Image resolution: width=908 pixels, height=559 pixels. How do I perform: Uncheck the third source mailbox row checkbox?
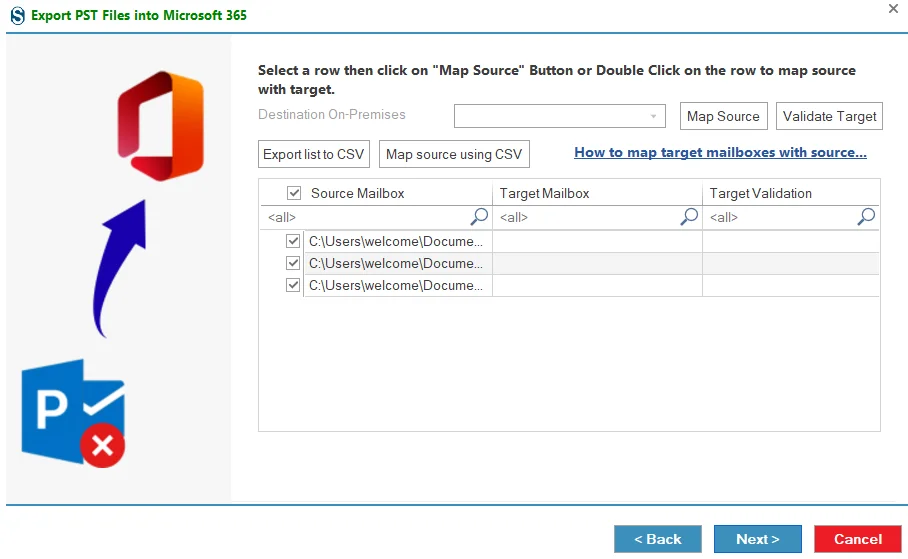293,285
